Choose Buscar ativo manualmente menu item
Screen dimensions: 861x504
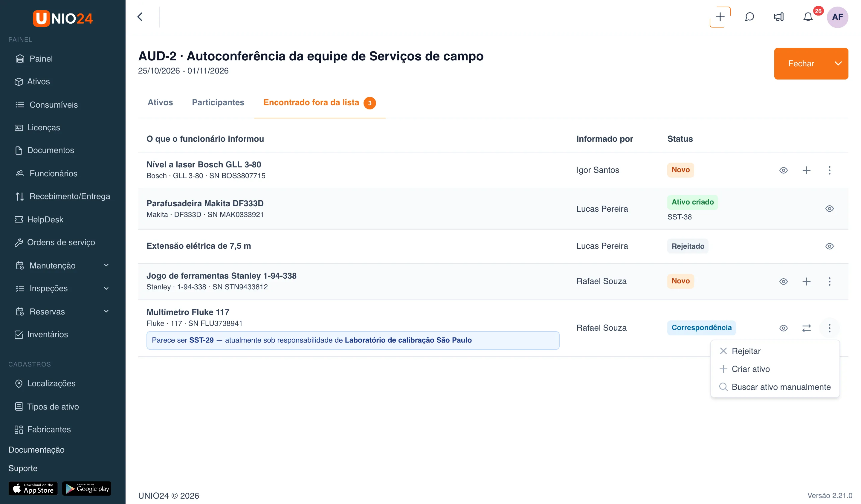pos(775,387)
